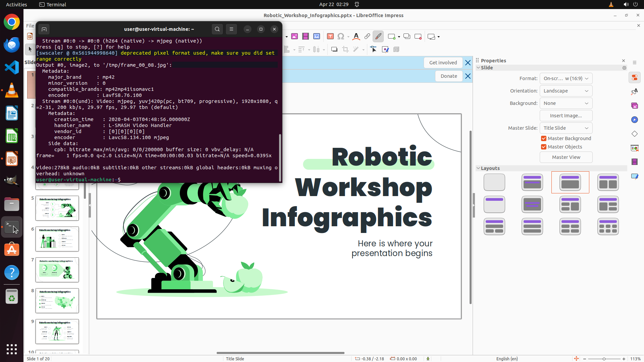The image size is (644, 362).
Task: Open the Navigator sidebar compass icon
Action: click(x=634, y=120)
